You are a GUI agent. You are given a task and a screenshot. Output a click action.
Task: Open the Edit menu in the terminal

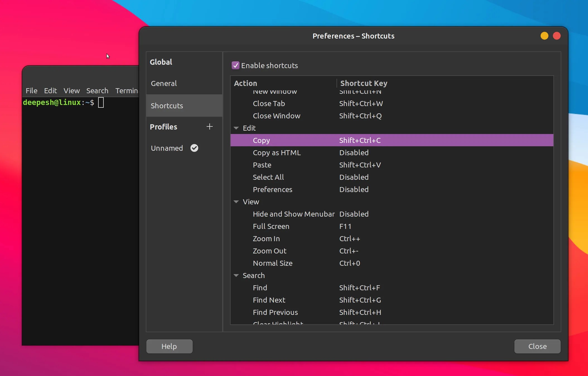(50, 90)
